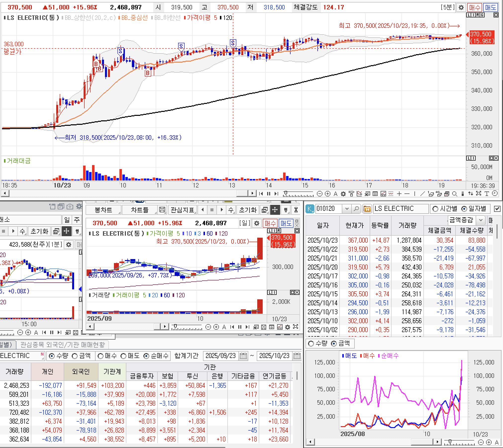Click red 매수 button at top right
The image size is (503, 448).
(474, 7)
